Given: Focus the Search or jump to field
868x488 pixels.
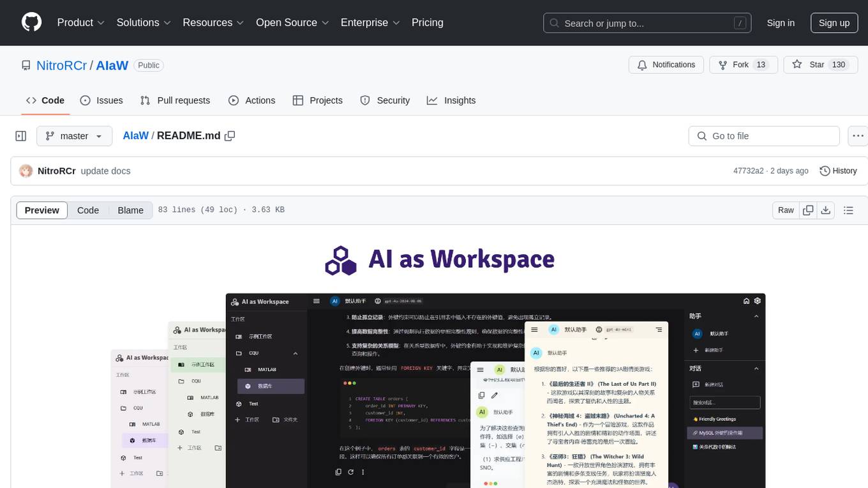Looking at the screenshot, I should 647,23.
